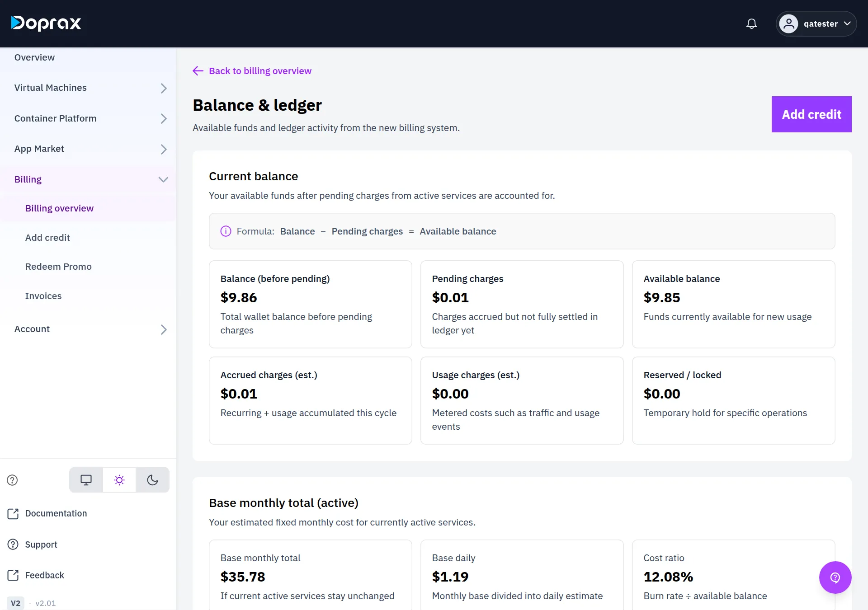Select the light theme sun toggle

point(119,480)
